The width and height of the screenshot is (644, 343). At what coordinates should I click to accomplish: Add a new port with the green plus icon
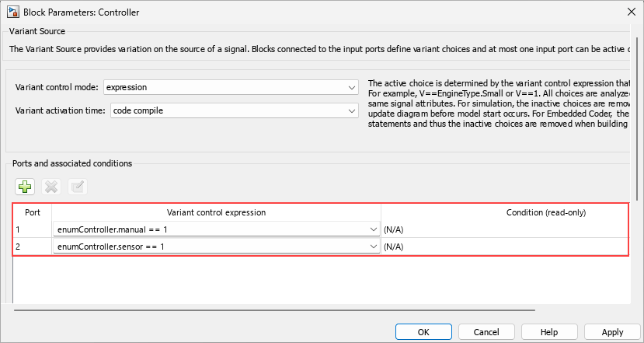(x=25, y=187)
